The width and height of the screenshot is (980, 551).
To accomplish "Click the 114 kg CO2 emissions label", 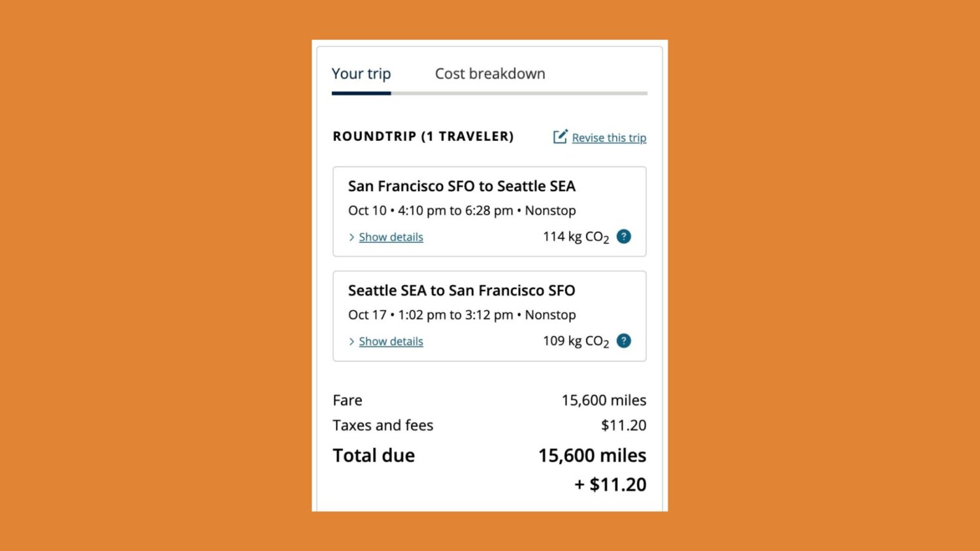I will (576, 237).
